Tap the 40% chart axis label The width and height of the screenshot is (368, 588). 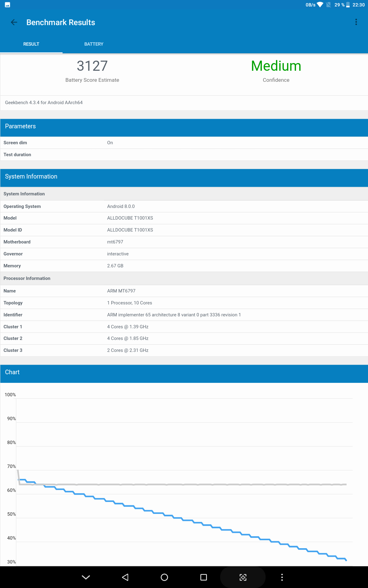click(x=11, y=538)
